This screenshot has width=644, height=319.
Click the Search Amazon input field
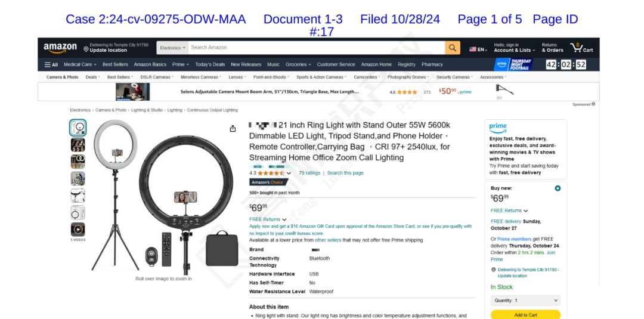pos(317,48)
